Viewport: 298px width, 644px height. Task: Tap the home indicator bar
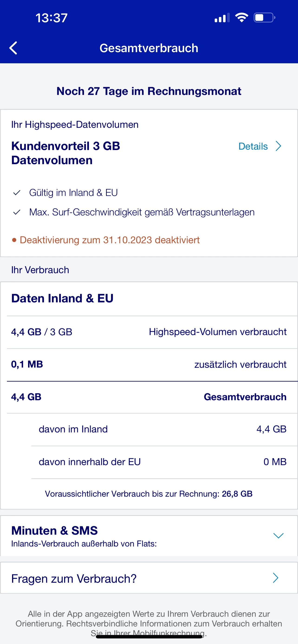pyautogui.click(x=149, y=637)
